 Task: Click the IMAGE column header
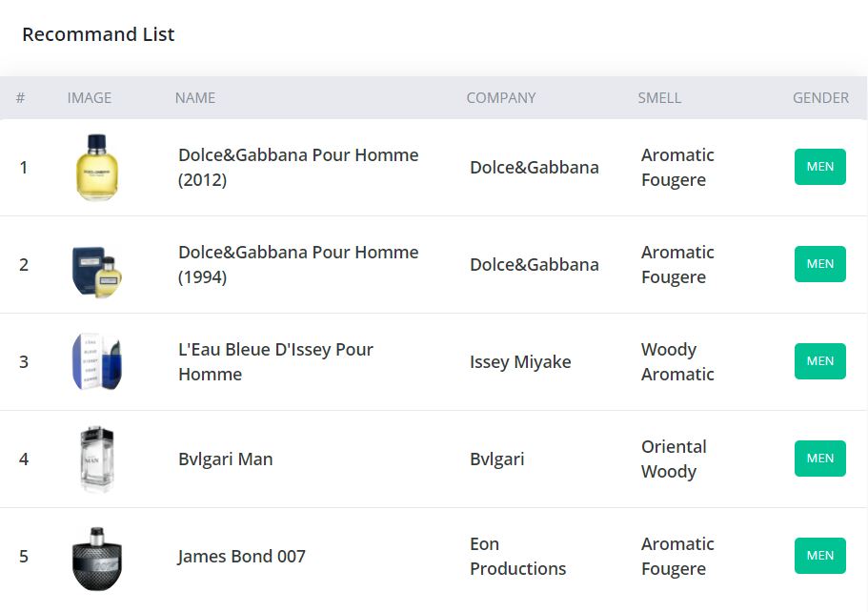point(90,97)
